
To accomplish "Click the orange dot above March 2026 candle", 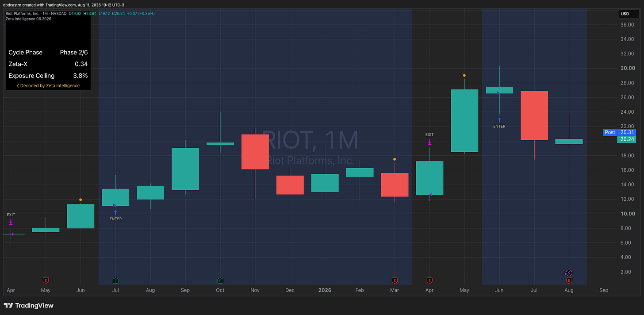I will pyautogui.click(x=395, y=159).
